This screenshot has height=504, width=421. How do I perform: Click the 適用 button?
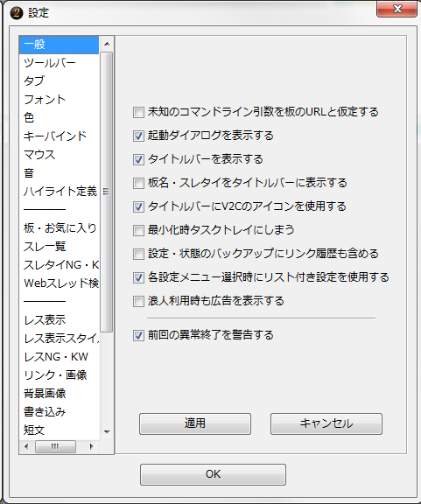tap(195, 423)
